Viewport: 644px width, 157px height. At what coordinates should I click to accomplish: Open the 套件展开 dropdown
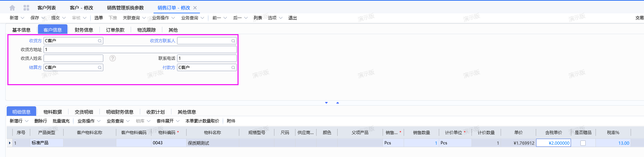click(178, 121)
